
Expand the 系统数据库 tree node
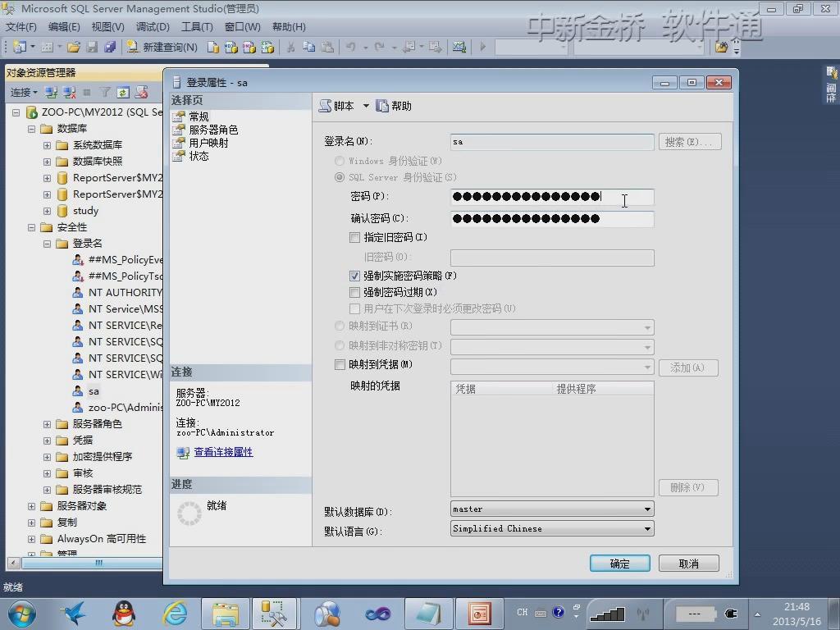(47, 146)
